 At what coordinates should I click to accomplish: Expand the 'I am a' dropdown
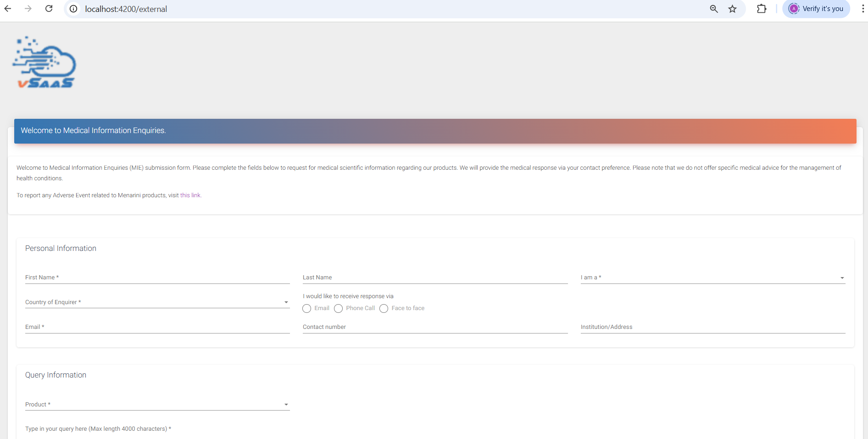tap(712, 278)
